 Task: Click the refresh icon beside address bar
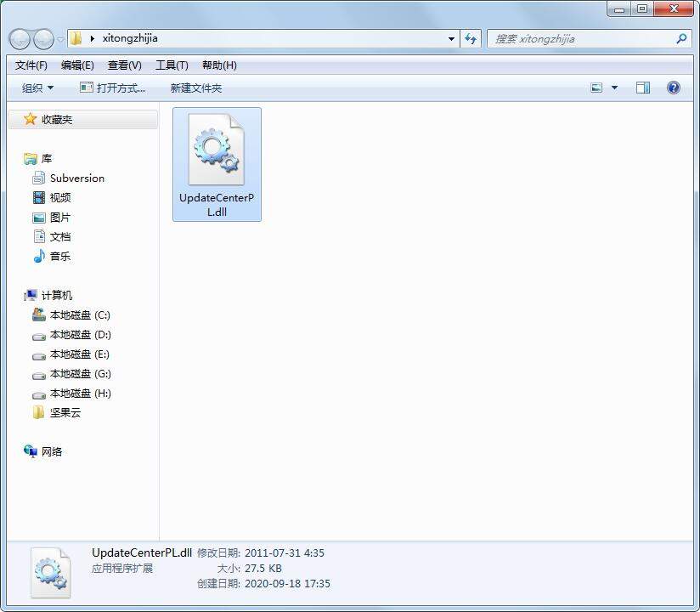[x=470, y=38]
